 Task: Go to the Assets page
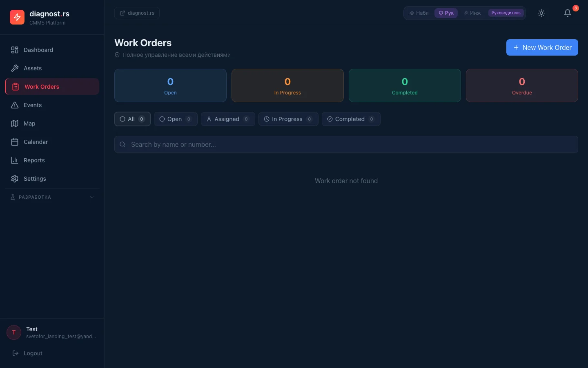(52, 68)
